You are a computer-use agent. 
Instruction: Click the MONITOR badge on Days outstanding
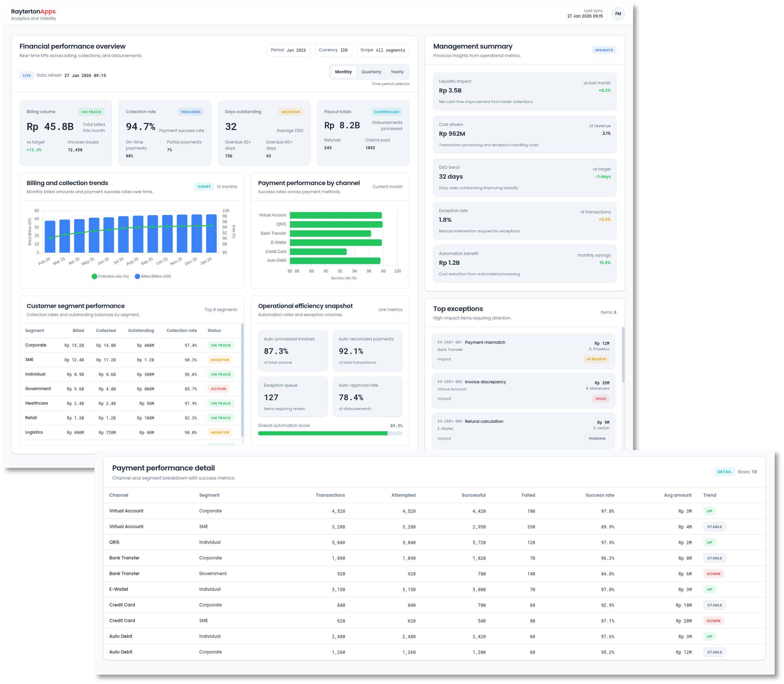291,112
